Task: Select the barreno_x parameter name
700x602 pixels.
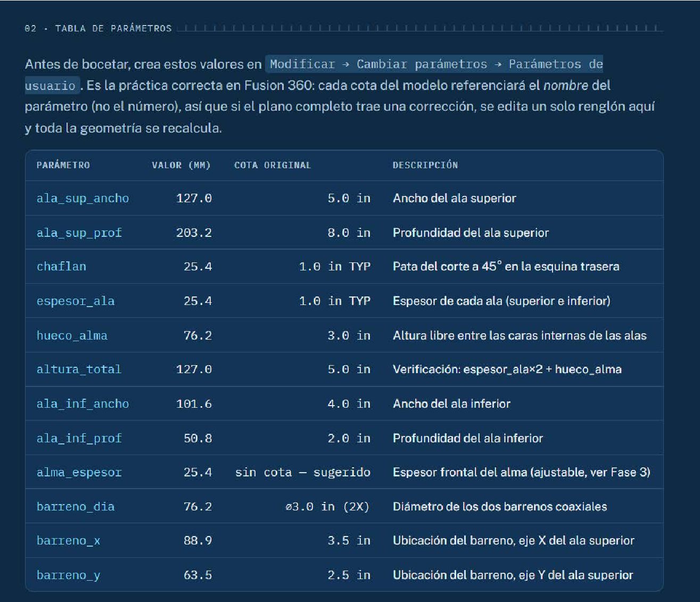Action: point(68,540)
